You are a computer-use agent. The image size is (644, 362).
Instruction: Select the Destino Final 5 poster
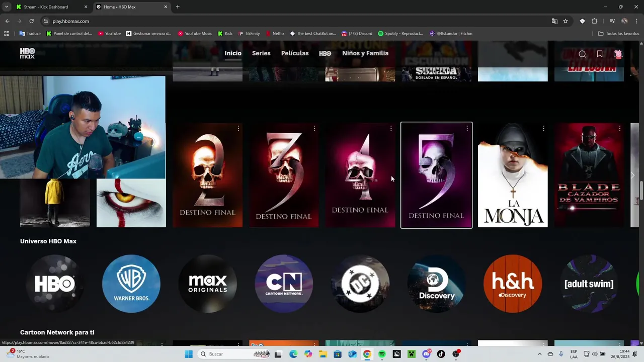coord(437,175)
